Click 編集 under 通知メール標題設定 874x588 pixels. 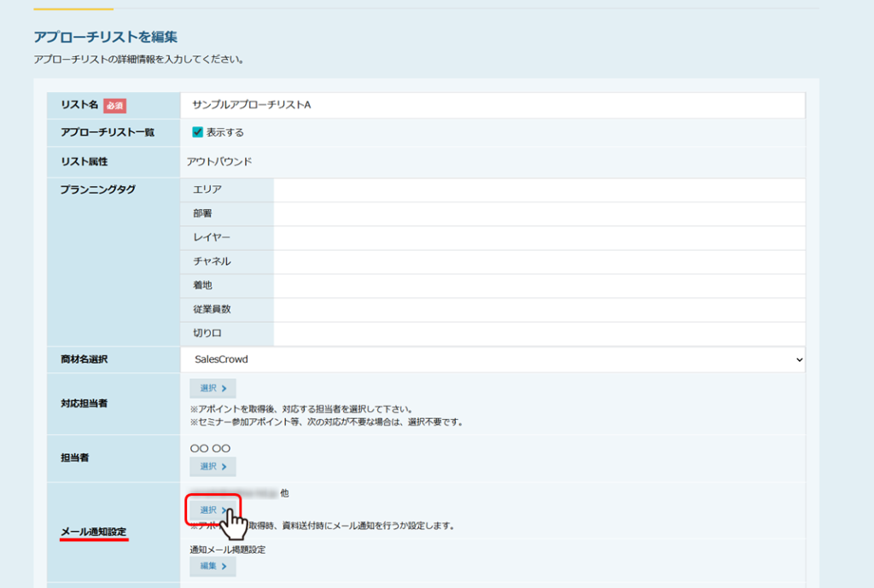coord(213,566)
